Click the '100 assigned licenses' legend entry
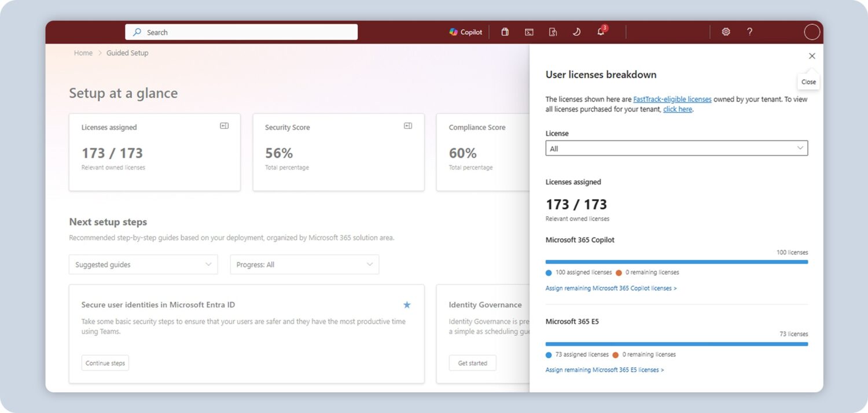Image resolution: width=868 pixels, height=413 pixels. point(579,272)
